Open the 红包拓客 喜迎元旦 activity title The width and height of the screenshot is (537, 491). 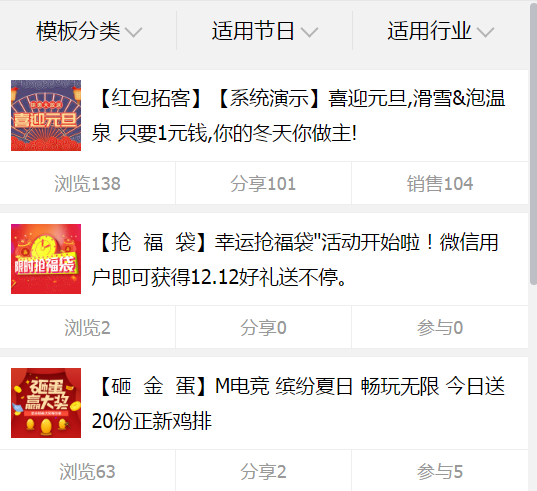pos(298,115)
